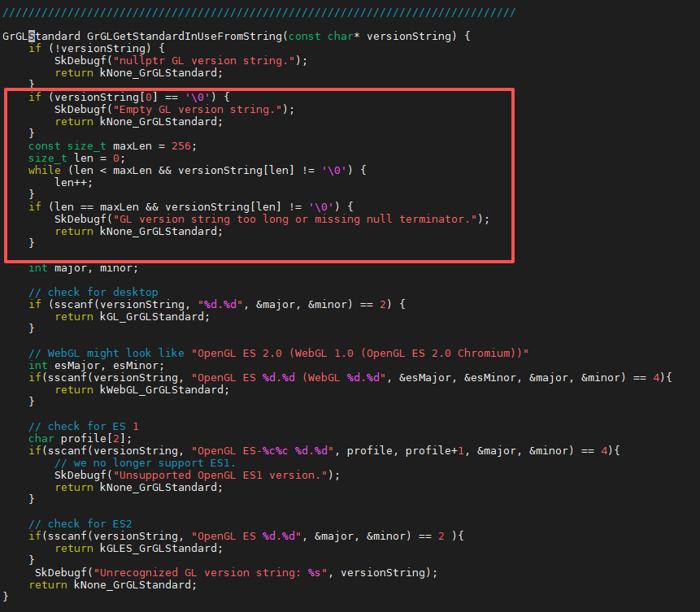Click the "Unsupported OpenGL ES1 version." string
This screenshot has height=612, width=700.
click(220, 475)
